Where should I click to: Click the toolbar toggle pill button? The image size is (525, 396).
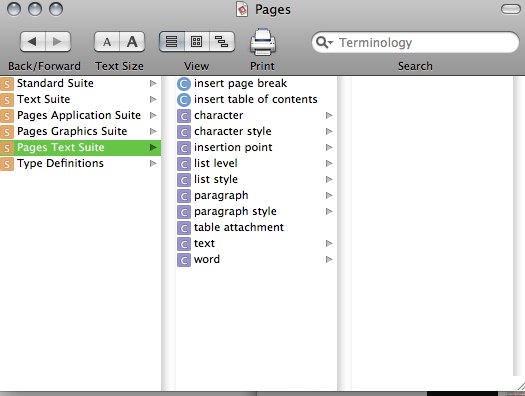point(511,9)
